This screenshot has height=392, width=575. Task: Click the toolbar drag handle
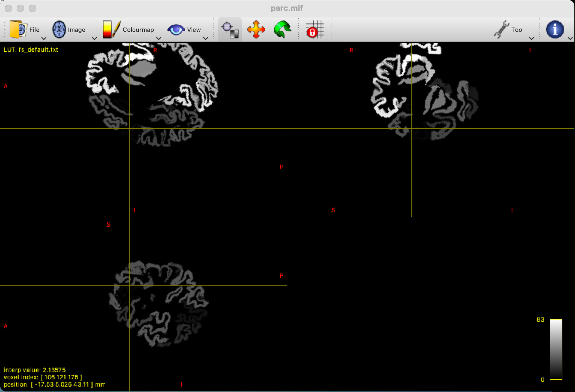coord(5,29)
